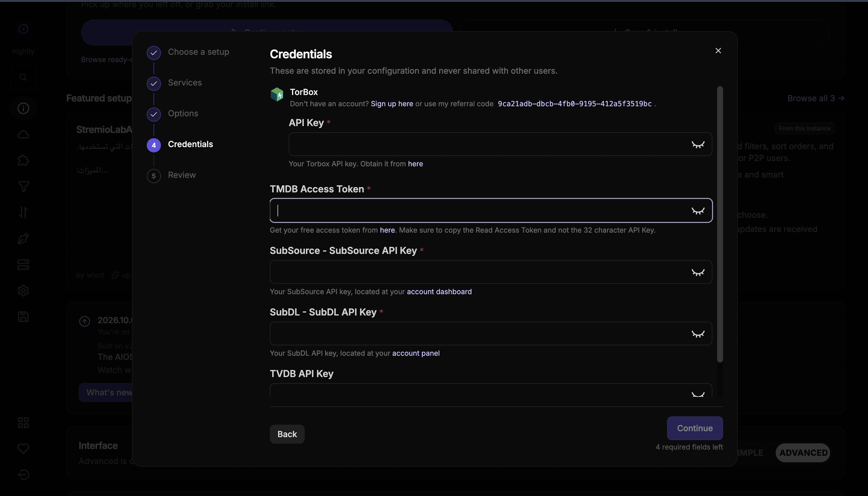The height and width of the screenshot is (496, 868).
Task: Toggle visibility of SubSource API Key
Action: click(698, 272)
